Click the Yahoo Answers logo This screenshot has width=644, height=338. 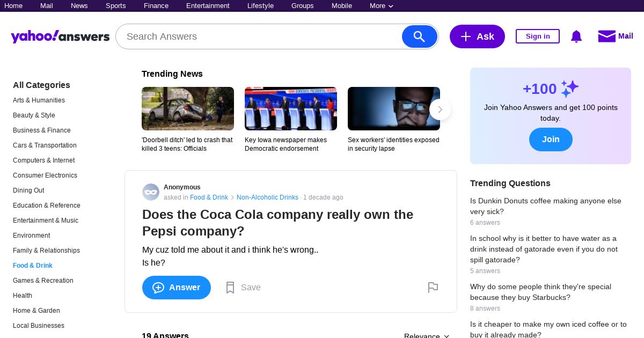[x=60, y=36]
